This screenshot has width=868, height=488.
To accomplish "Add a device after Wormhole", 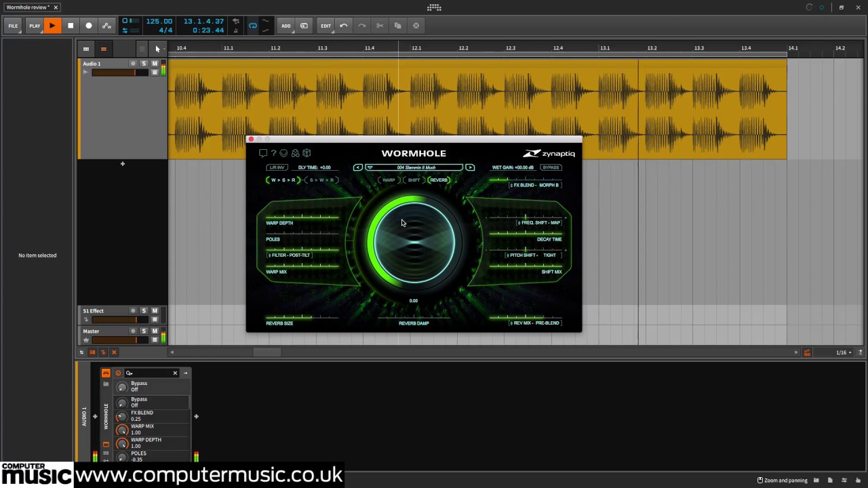I will (196, 417).
